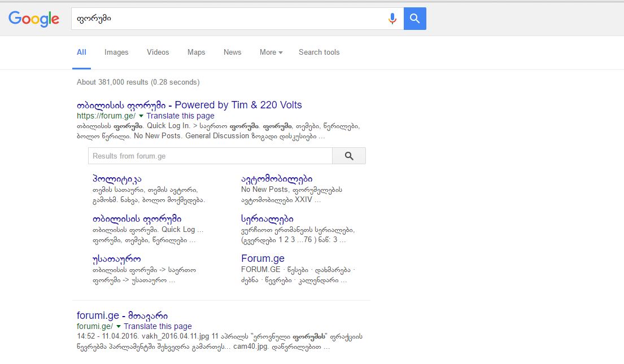Viewport: 624px width, 364px height.
Task: Open Search tools
Action: (x=319, y=52)
